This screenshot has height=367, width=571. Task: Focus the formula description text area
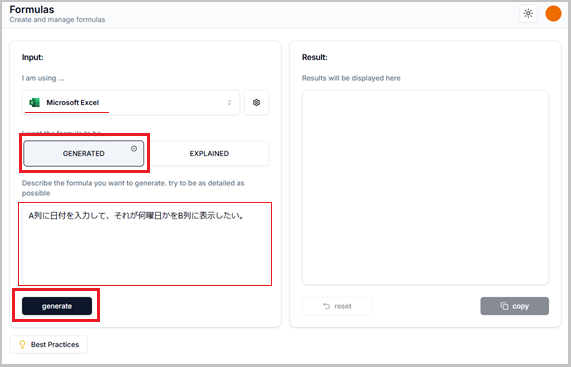pyautogui.click(x=145, y=244)
